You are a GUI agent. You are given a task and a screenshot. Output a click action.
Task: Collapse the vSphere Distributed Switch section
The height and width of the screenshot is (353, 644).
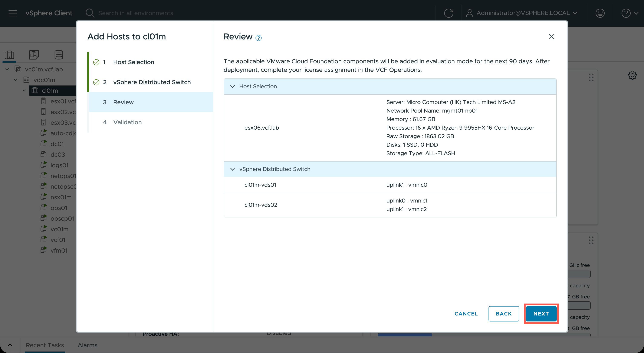(x=233, y=169)
